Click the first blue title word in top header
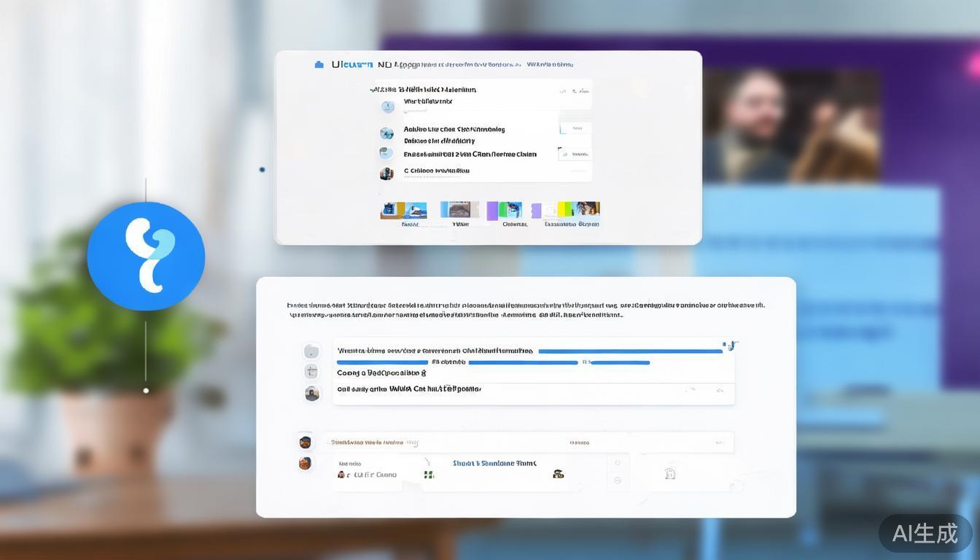Screen dimensions: 980x560 [x=351, y=64]
